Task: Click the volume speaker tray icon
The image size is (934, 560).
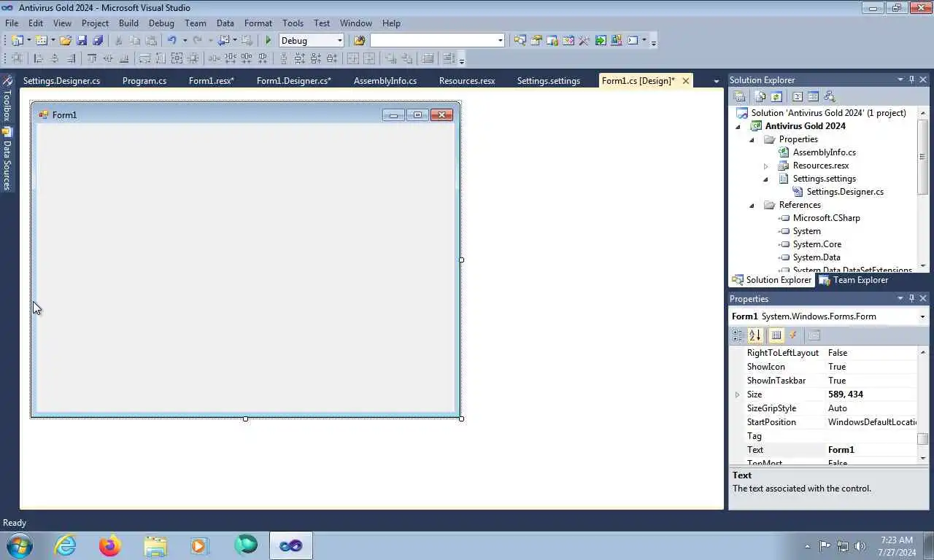Action: 860,545
